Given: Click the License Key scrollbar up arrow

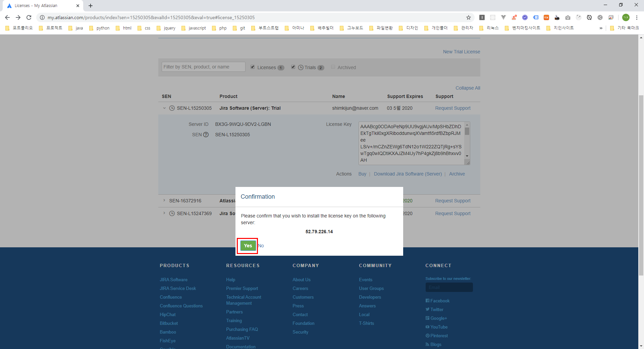Looking at the screenshot, I should coord(467,125).
